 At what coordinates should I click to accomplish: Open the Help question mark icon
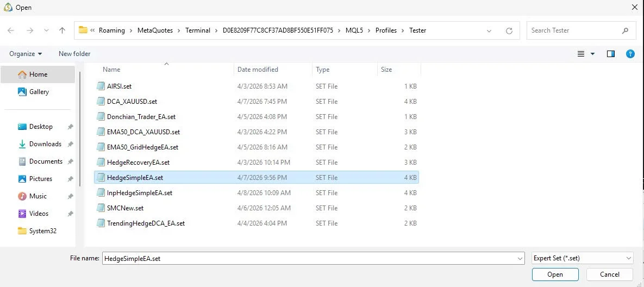click(x=630, y=54)
